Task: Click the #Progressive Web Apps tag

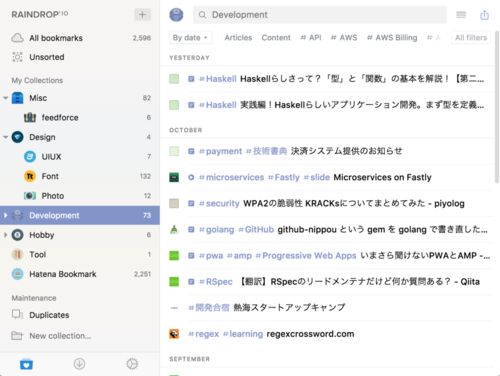Action: tap(306, 256)
